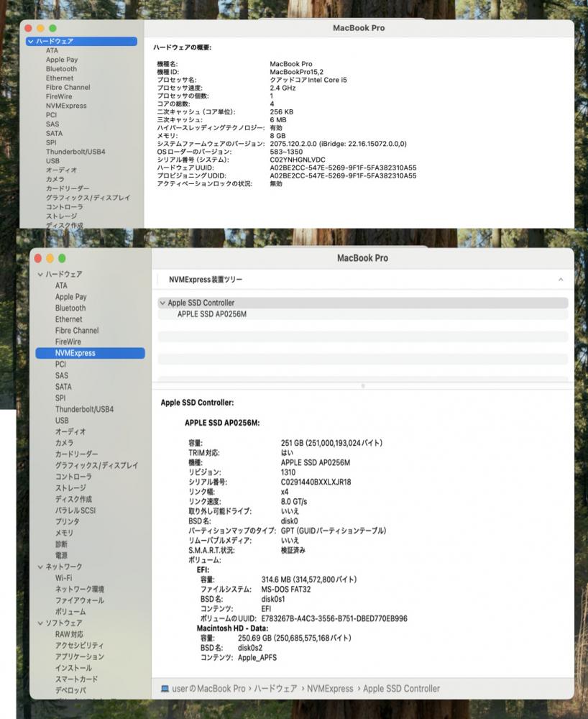
Task: Select ATA in the hardware overview window sidebar
Action: 52,50
